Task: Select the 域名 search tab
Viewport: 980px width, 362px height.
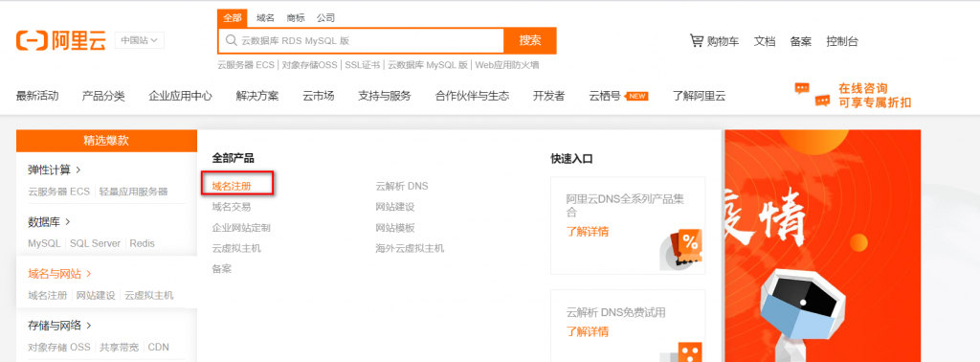Action: (266, 18)
